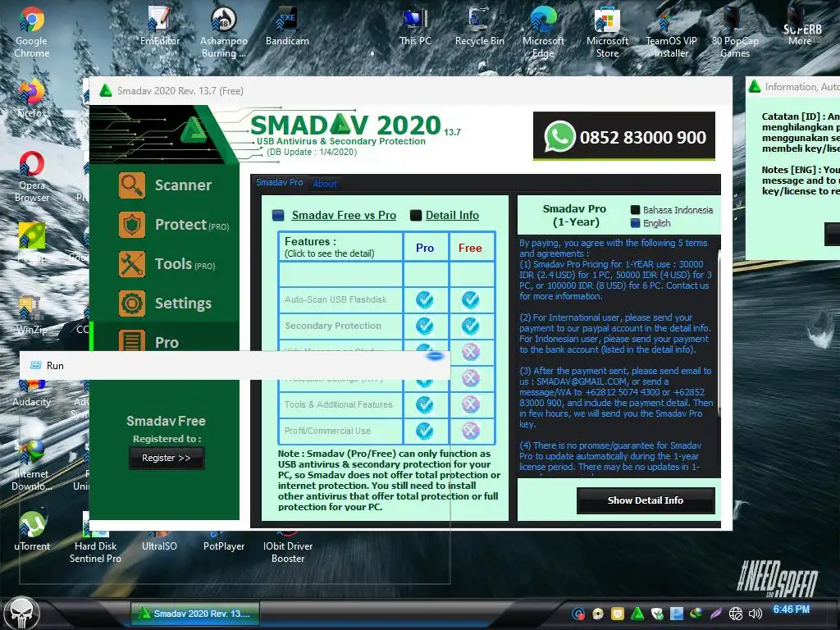Switch to the Smadav Pro tab
The width and height of the screenshot is (840, 630).
279,182
